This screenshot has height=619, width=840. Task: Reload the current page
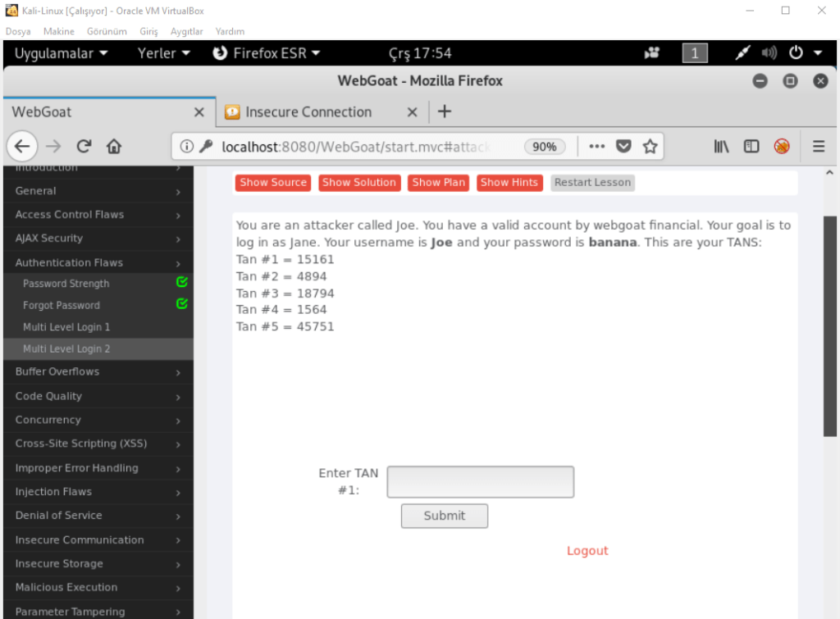click(84, 147)
